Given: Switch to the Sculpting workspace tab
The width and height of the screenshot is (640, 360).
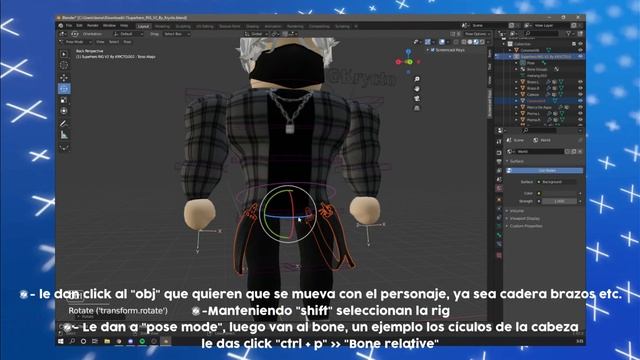Looking at the screenshot, I should (183, 26).
